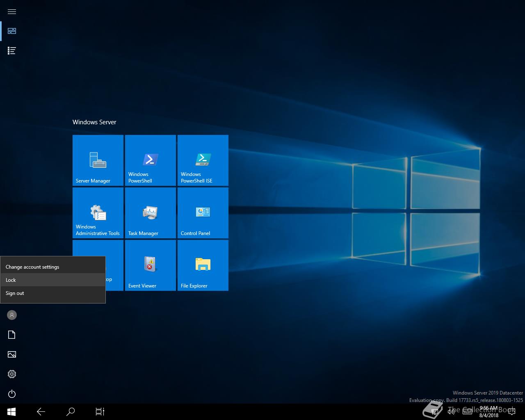Open the Task Manager tile
This screenshot has height=420, width=525.
coord(151,213)
